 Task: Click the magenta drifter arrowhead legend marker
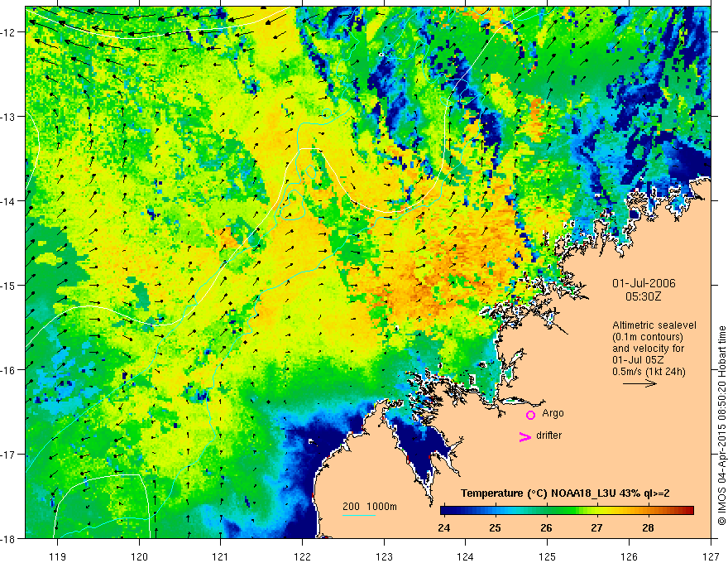click(524, 436)
